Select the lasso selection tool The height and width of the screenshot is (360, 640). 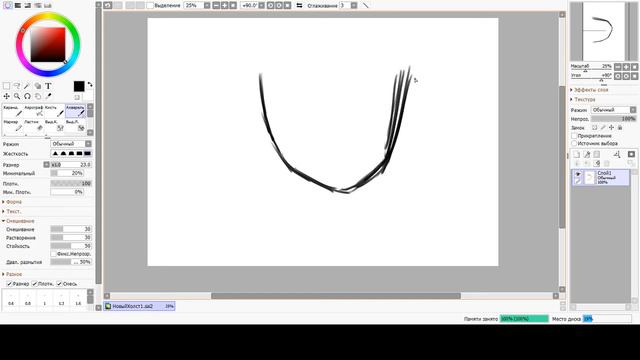click(17, 86)
